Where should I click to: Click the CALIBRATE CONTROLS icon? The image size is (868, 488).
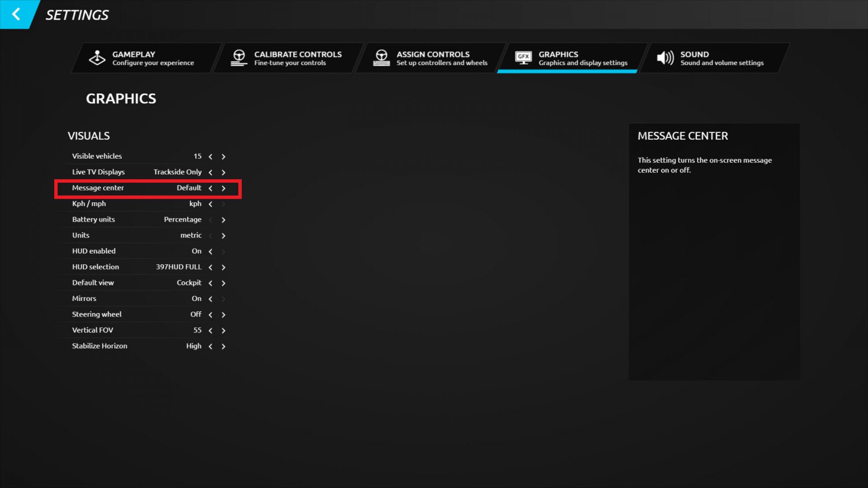point(238,58)
